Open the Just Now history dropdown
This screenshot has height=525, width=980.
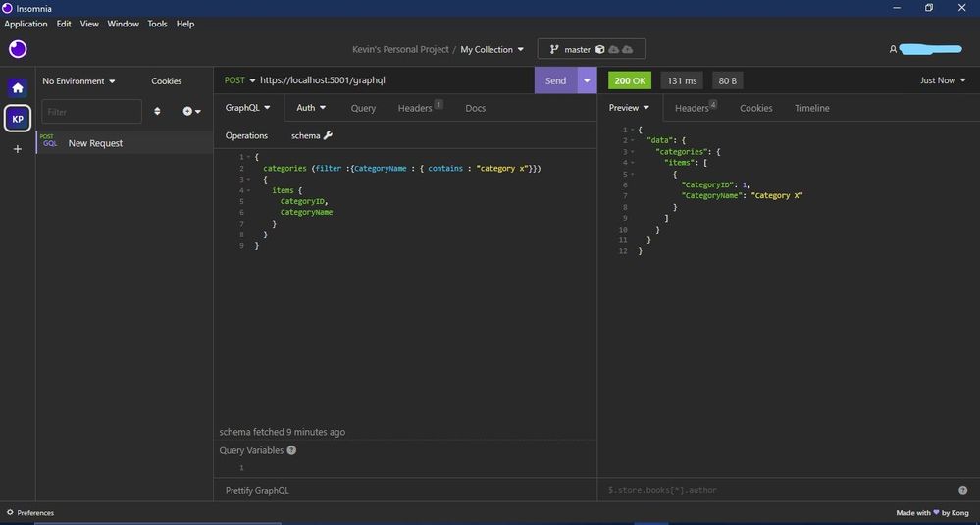tap(943, 80)
